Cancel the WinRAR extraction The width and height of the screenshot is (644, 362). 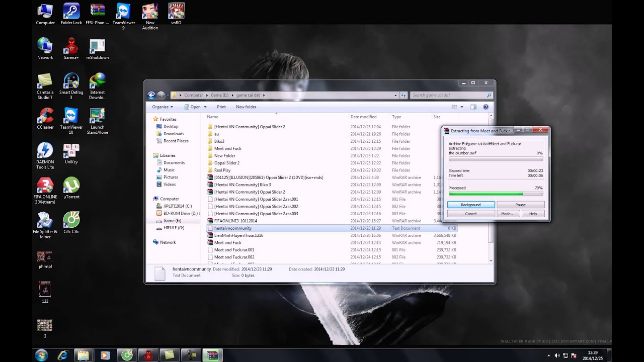[471, 214]
